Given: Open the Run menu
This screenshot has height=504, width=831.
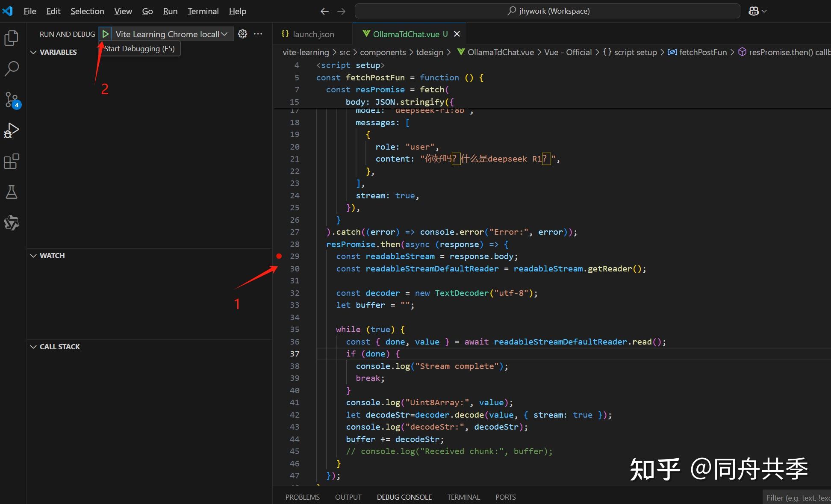Looking at the screenshot, I should [170, 11].
